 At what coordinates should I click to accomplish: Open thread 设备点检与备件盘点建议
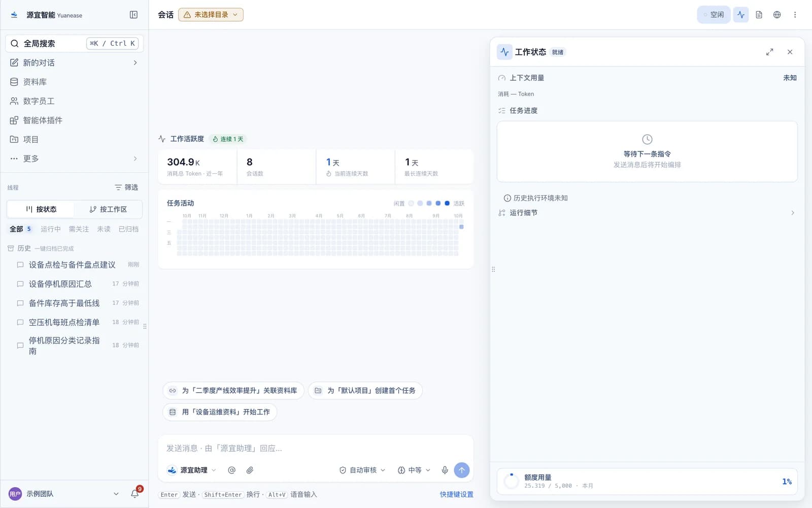77,265
